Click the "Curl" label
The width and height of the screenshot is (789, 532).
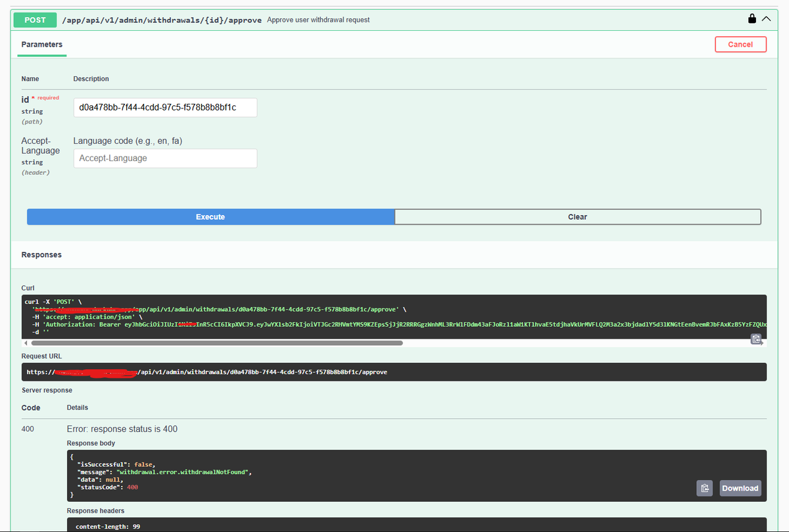pos(28,288)
